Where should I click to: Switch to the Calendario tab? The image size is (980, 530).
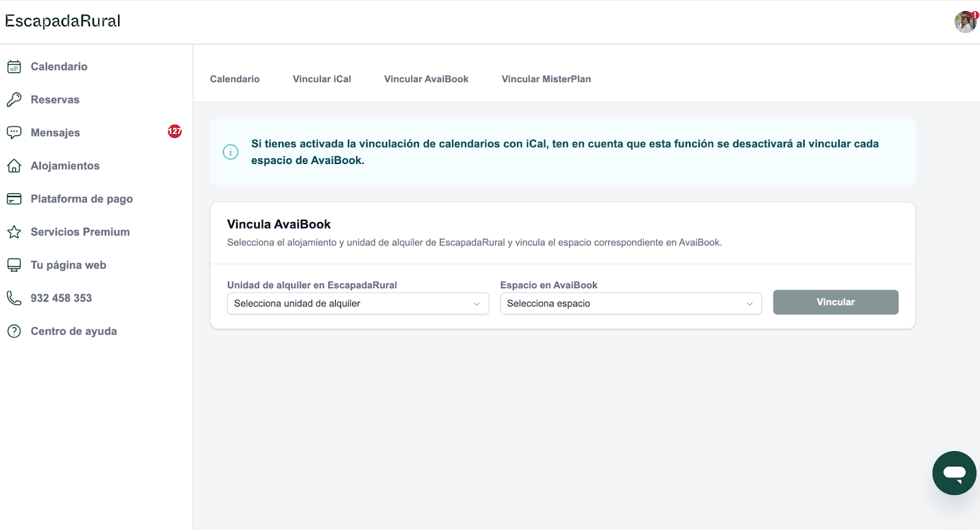tap(235, 79)
